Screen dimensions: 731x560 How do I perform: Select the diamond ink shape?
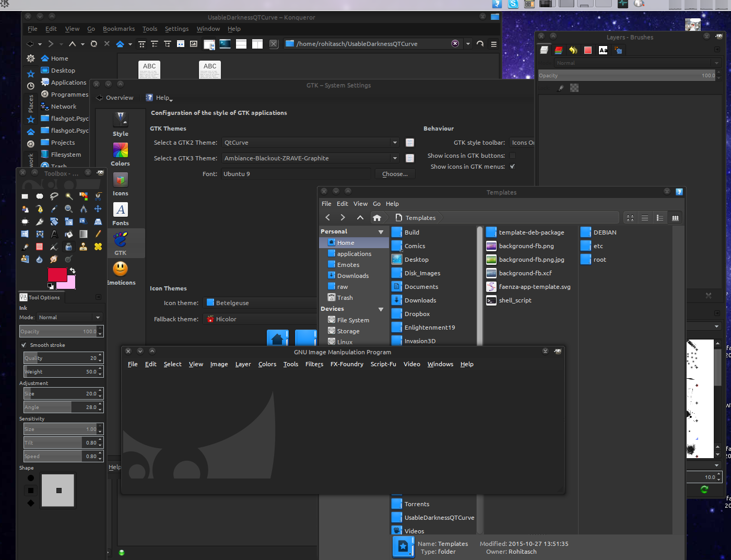(31, 503)
